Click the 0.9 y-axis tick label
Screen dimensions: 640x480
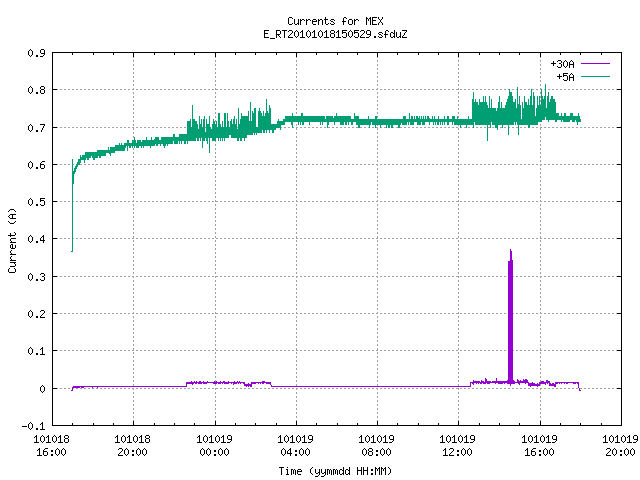pos(36,53)
